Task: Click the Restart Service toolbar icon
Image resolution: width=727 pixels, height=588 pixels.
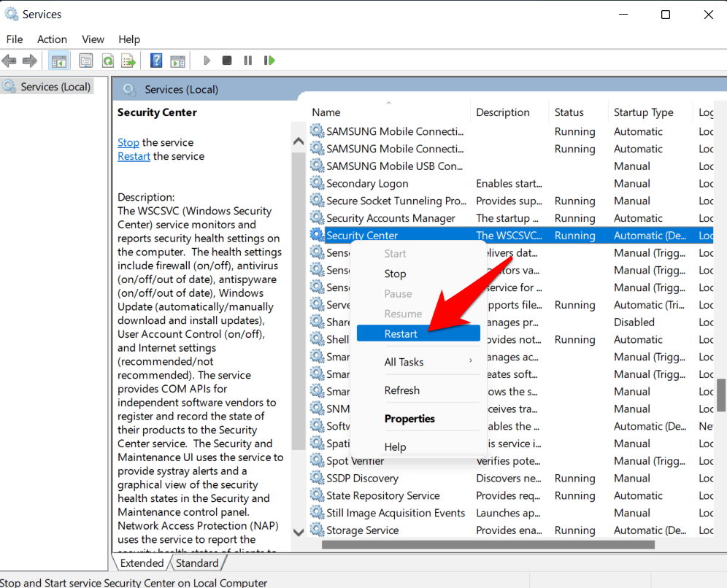Action: tap(269, 61)
